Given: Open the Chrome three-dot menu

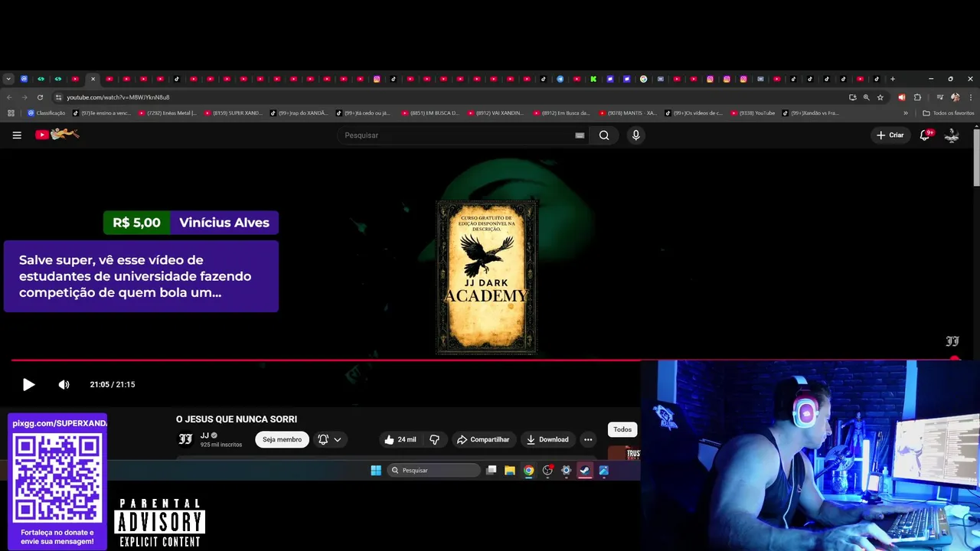Looking at the screenshot, I should pos(971,97).
